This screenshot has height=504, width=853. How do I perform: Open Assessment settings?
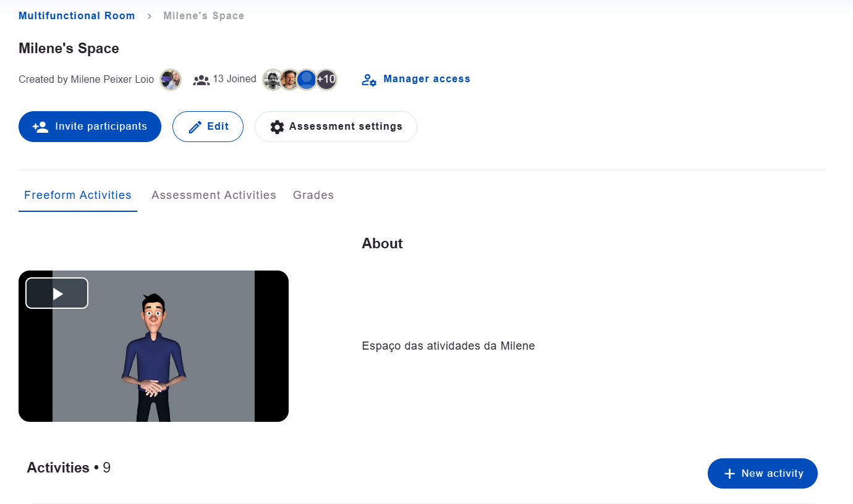(336, 127)
